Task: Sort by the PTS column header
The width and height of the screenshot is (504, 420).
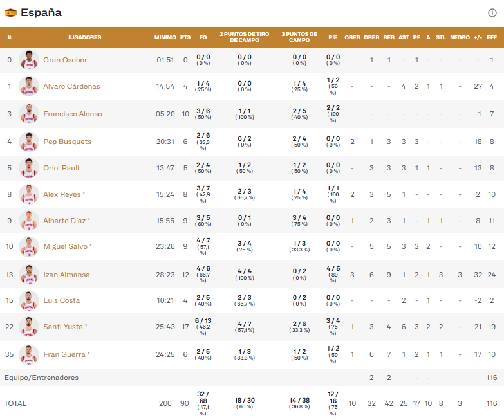Action: coord(185,37)
